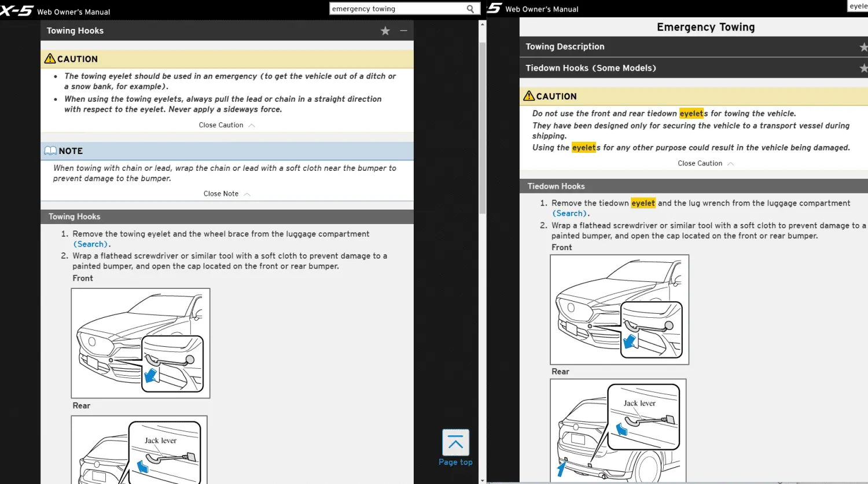Click the left window's vertical scrollbar thumb

483,127
